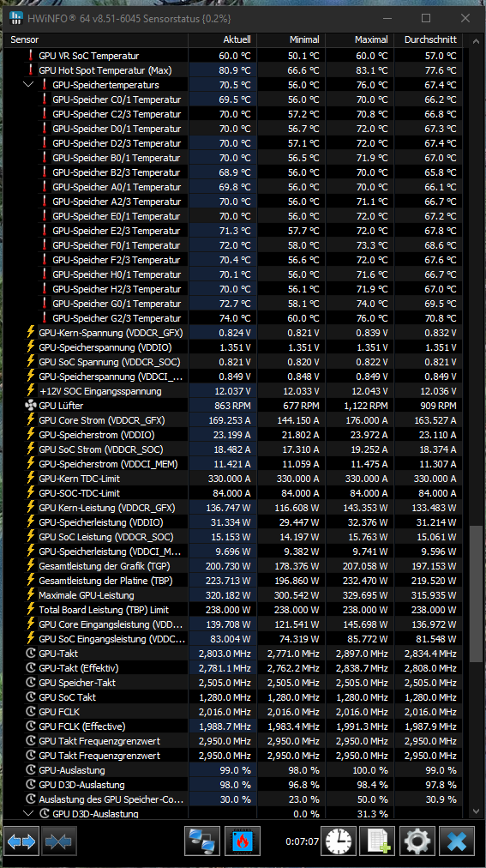Reset the min/max clock timer
Image resolution: width=486 pixels, height=868 pixels.
pyautogui.click(x=338, y=841)
